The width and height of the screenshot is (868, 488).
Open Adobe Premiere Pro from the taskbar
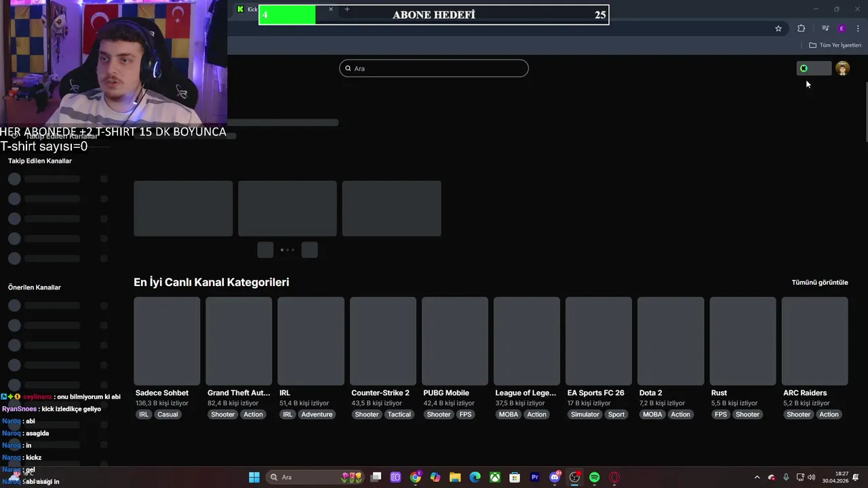535,478
